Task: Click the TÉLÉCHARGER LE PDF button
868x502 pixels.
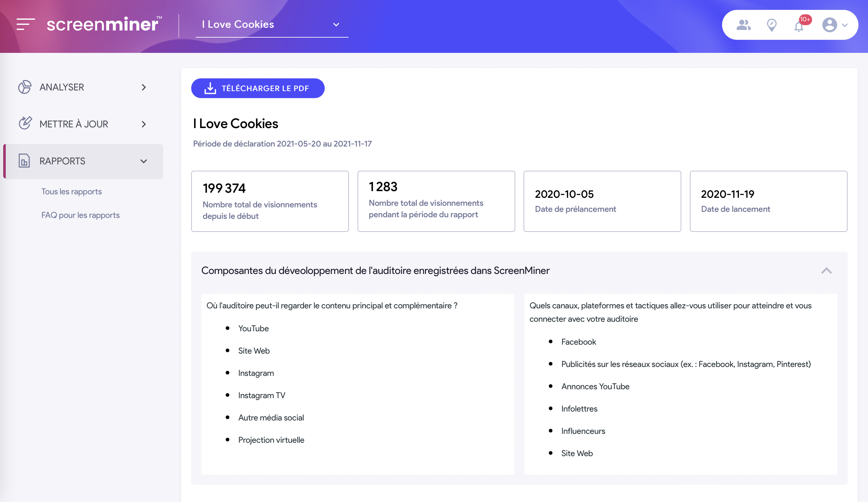Action: point(258,88)
